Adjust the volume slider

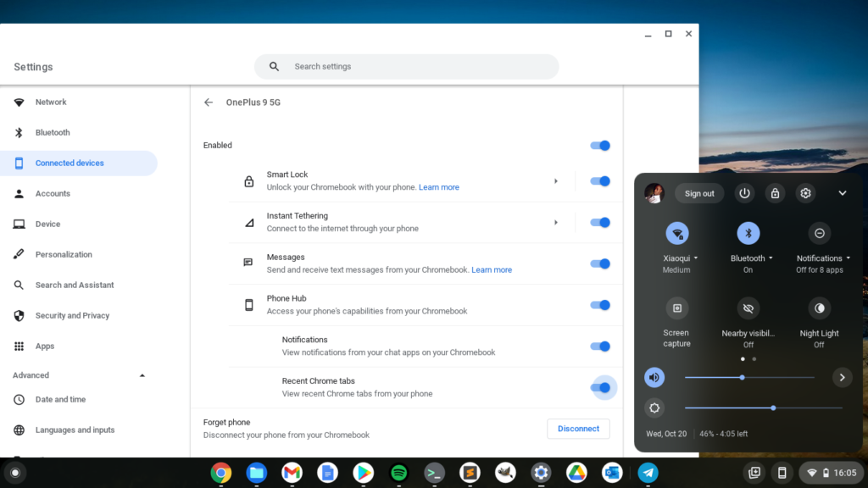click(749, 377)
